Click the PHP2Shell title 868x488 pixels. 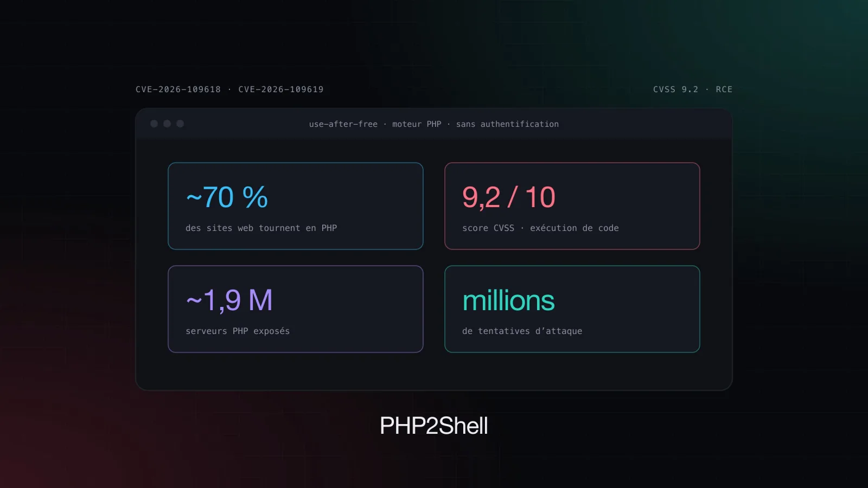pos(434,426)
